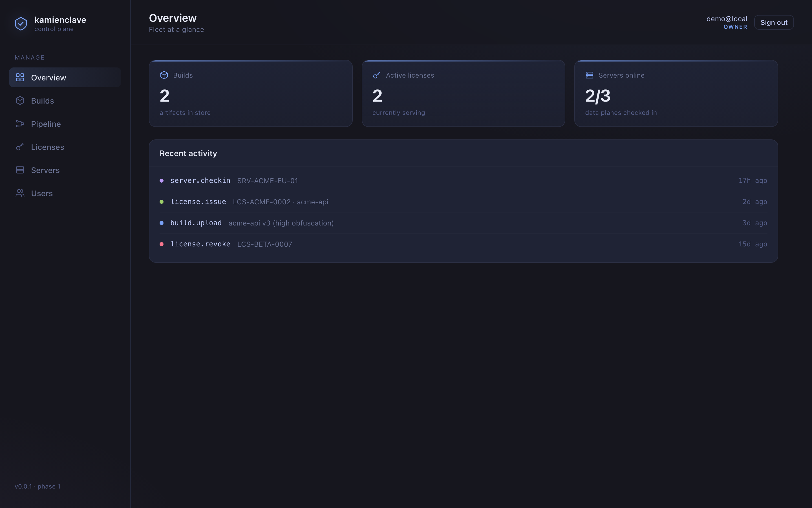
Task: Click the Recent activity heading
Action: click(x=188, y=153)
